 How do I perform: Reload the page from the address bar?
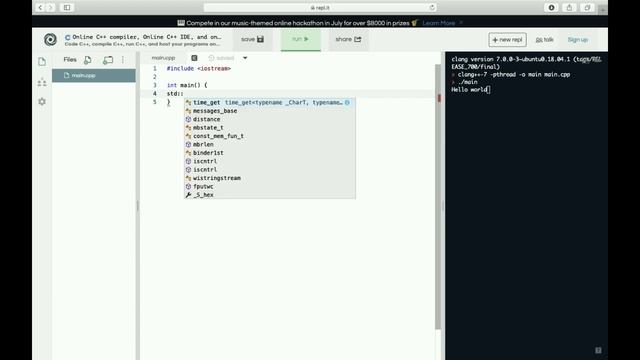[x=432, y=7]
